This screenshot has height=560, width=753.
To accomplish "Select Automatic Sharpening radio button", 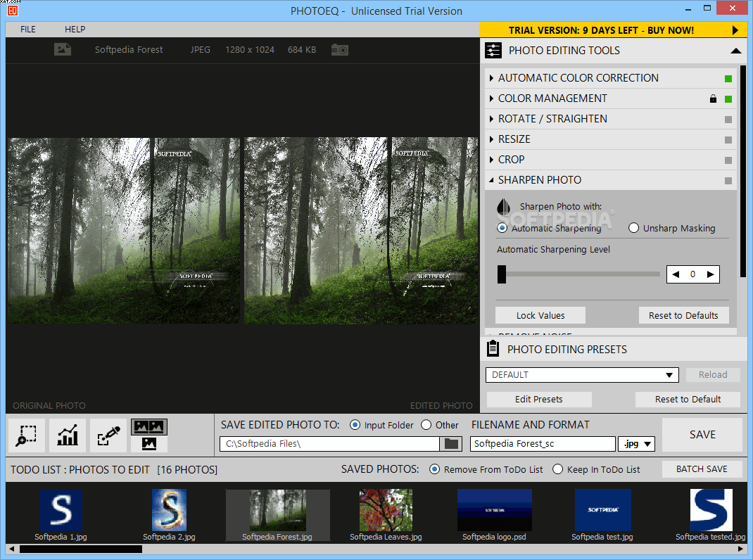I will [502, 228].
